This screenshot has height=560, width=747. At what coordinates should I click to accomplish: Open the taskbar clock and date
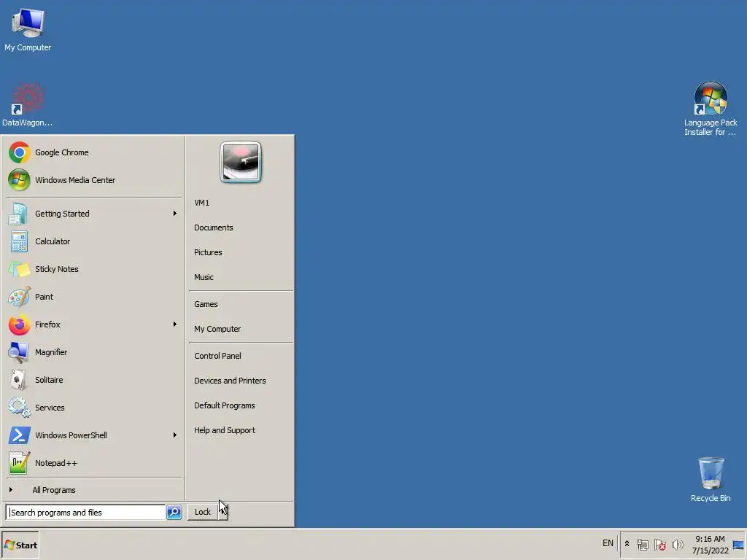[x=710, y=545]
